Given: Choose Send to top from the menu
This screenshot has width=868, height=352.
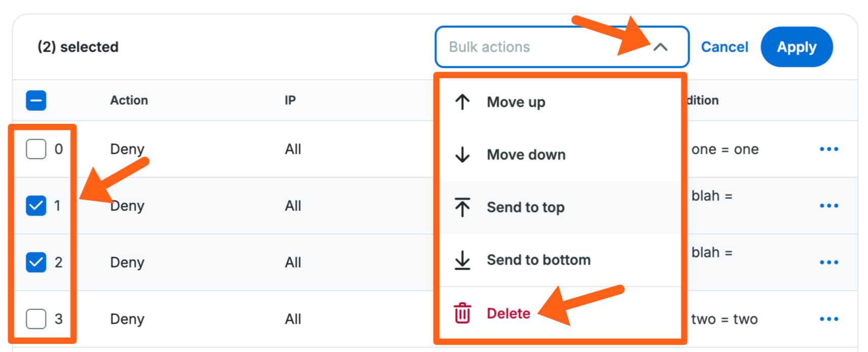Looking at the screenshot, I should click(526, 207).
